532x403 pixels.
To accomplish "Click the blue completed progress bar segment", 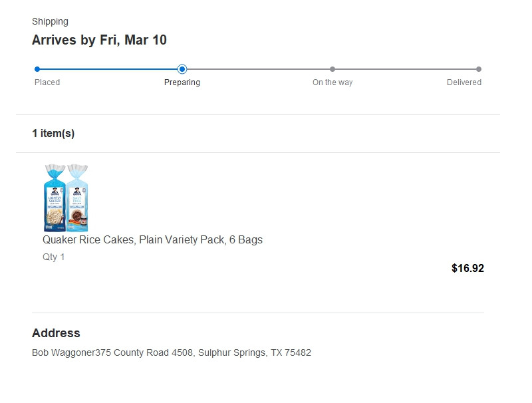I will [x=110, y=69].
